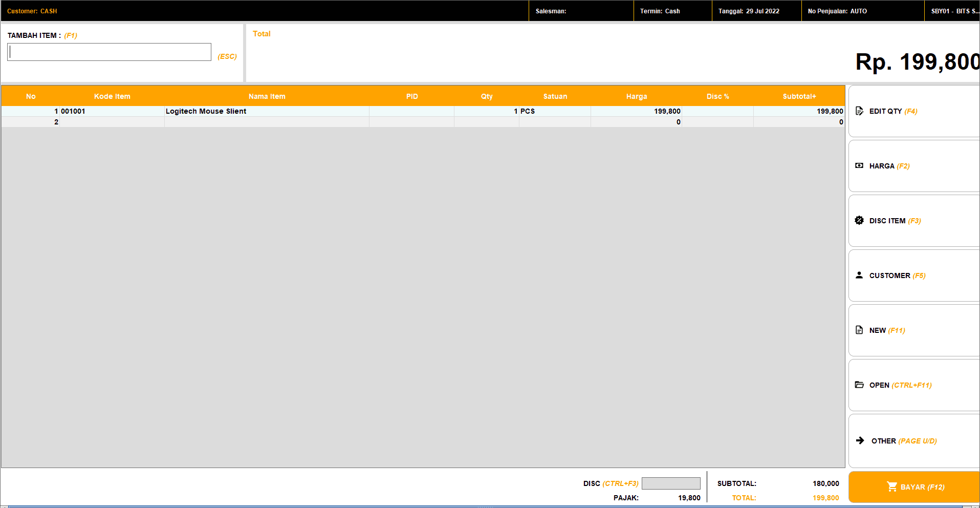This screenshot has width=980, height=508.
Task: Click the SUBTOTAL value 180,000
Action: pyautogui.click(x=826, y=483)
